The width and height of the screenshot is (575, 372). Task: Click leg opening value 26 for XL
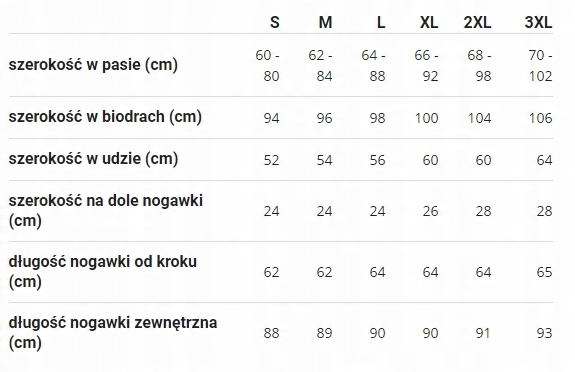coord(430,211)
